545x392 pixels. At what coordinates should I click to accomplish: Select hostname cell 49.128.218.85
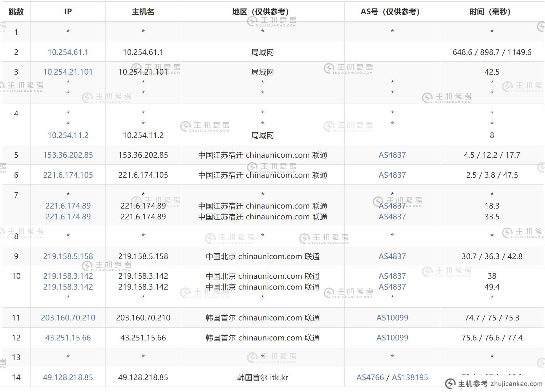[143, 377]
